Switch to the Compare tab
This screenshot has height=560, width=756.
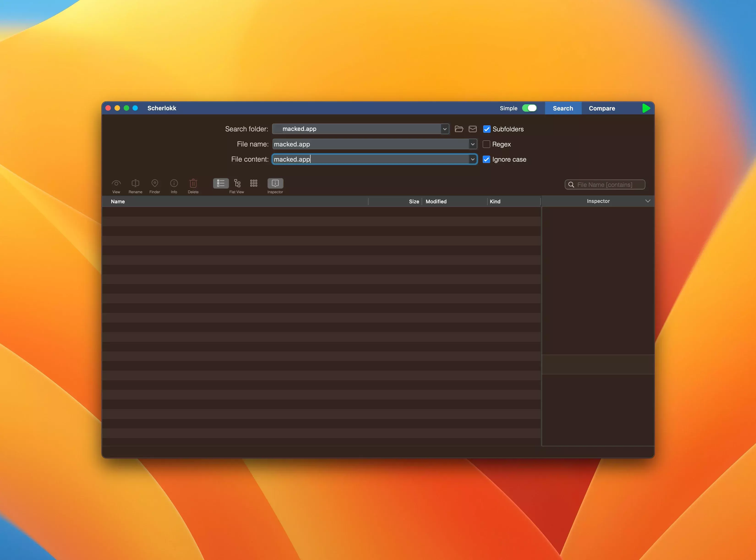[602, 108]
